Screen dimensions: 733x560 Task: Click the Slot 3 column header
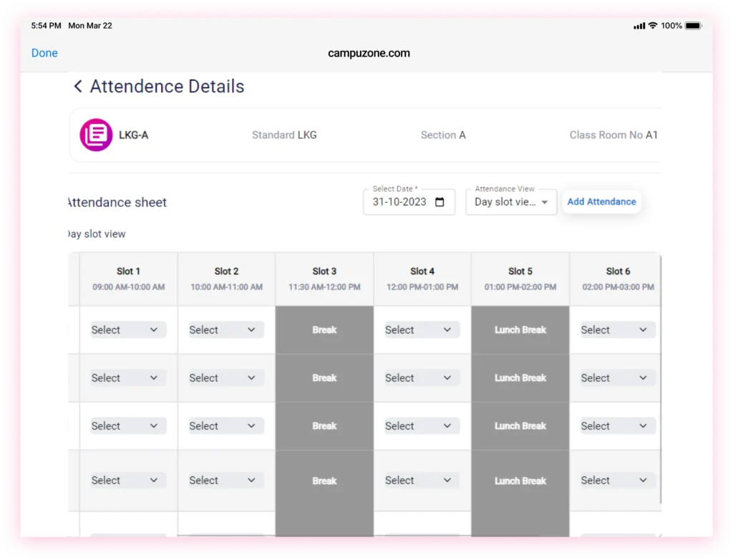pyautogui.click(x=324, y=279)
